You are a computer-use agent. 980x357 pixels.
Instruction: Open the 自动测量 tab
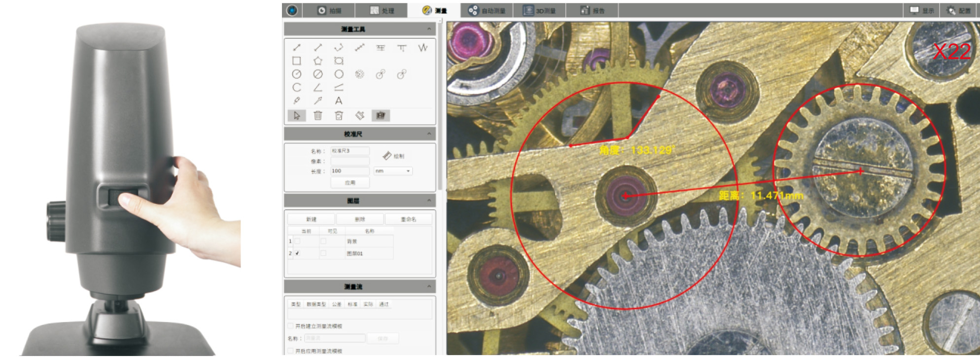click(487, 10)
